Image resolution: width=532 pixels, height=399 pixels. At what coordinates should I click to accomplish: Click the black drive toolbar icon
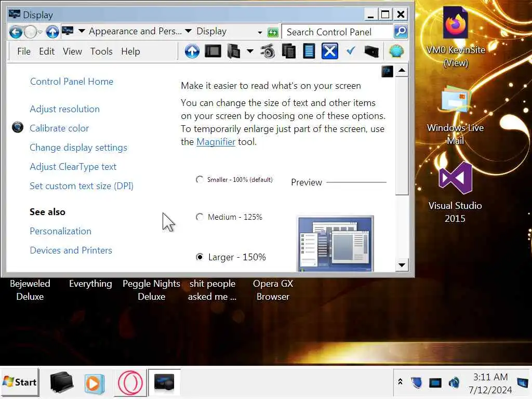(371, 51)
